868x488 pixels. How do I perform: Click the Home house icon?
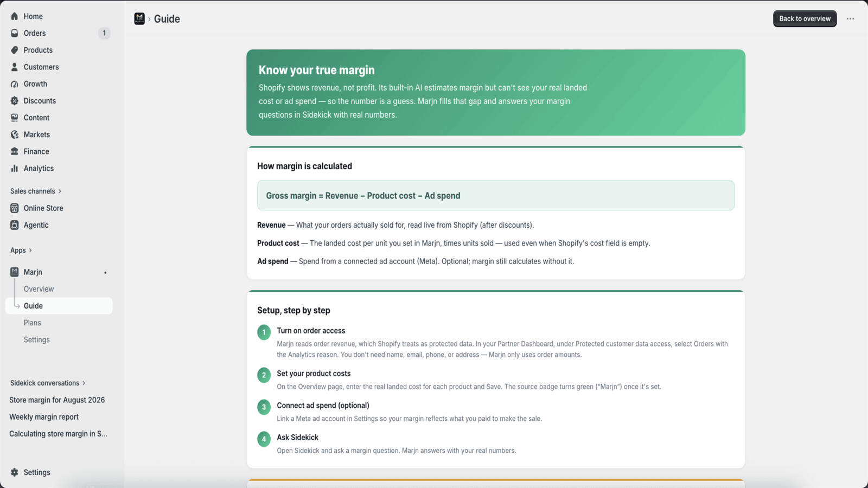click(x=15, y=16)
